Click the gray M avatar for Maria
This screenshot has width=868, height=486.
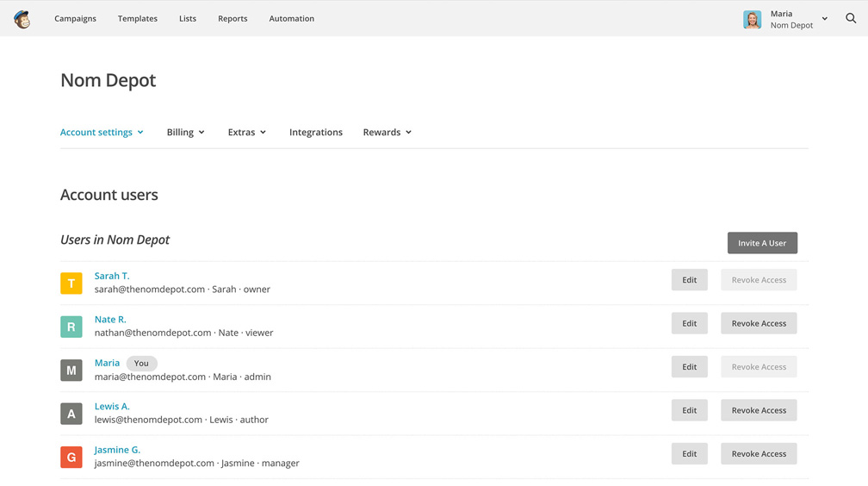pos(71,370)
